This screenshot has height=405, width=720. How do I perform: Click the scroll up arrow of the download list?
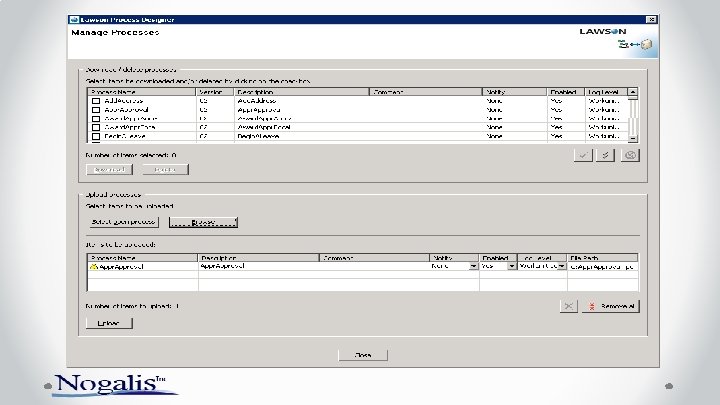[633, 92]
